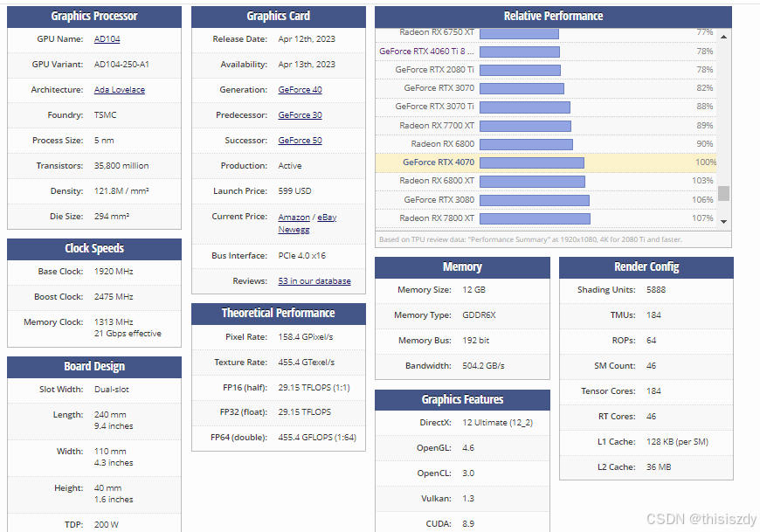
Task: Click the 5888 shading units value
Action: point(656,290)
